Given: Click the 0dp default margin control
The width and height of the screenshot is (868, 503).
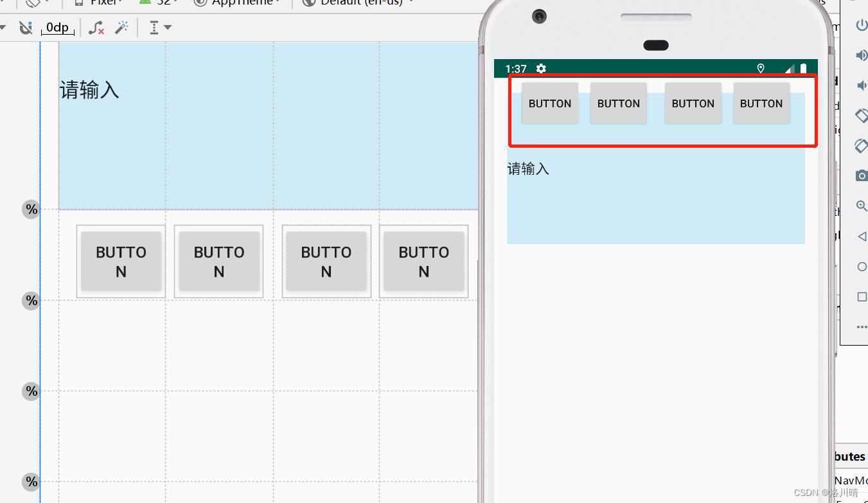Looking at the screenshot, I should point(57,27).
